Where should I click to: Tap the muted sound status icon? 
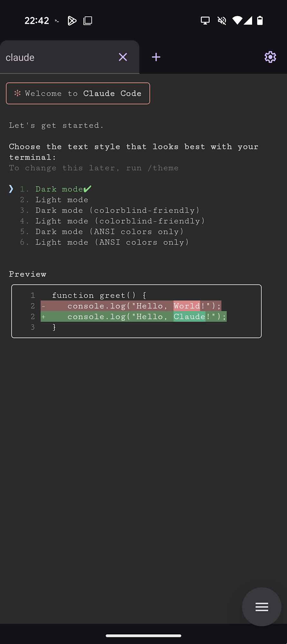222,21
